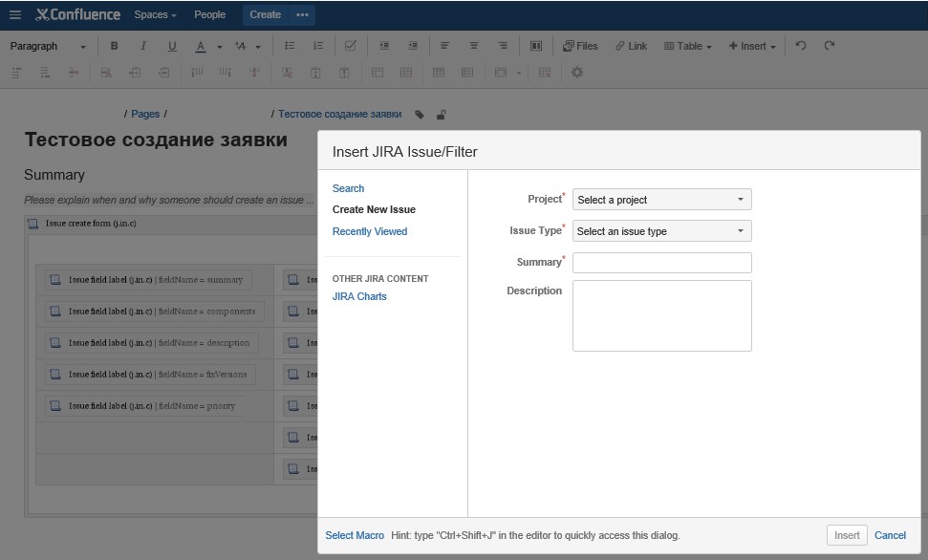Click the outdent icon
Screen dimensions: 928x560
[x=383, y=46]
